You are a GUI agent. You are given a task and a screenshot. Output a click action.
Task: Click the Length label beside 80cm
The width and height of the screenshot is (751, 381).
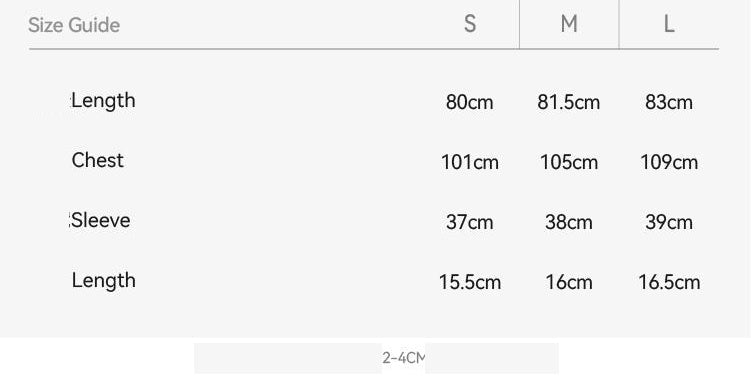pyautogui.click(x=103, y=101)
